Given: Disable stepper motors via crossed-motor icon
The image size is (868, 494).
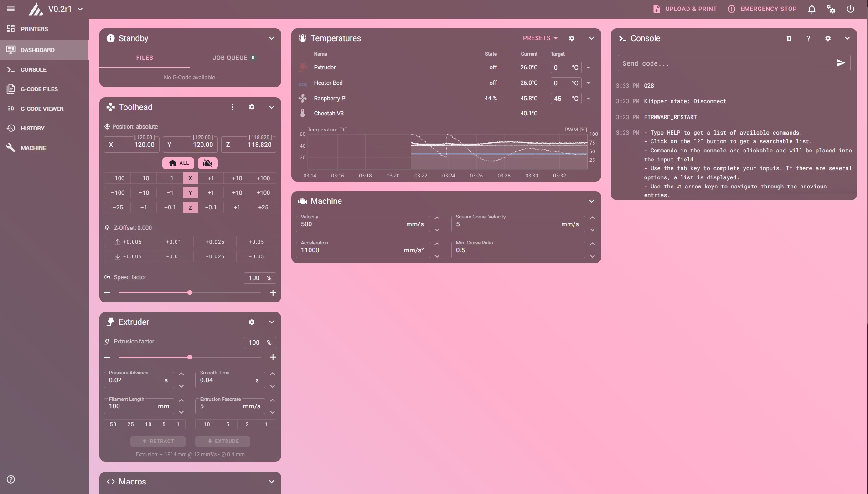Looking at the screenshot, I should pyautogui.click(x=207, y=163).
